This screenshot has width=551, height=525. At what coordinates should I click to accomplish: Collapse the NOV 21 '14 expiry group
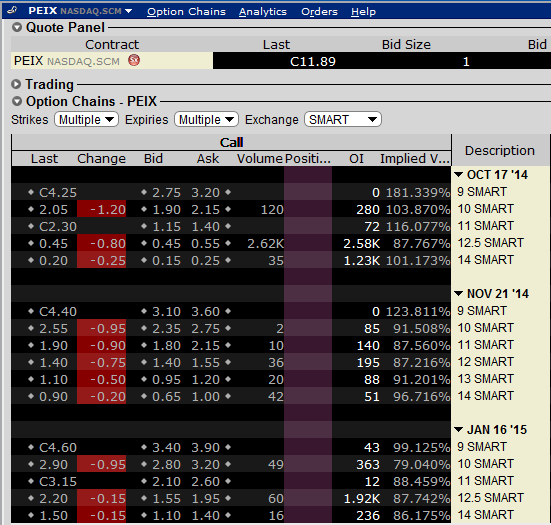(x=458, y=293)
